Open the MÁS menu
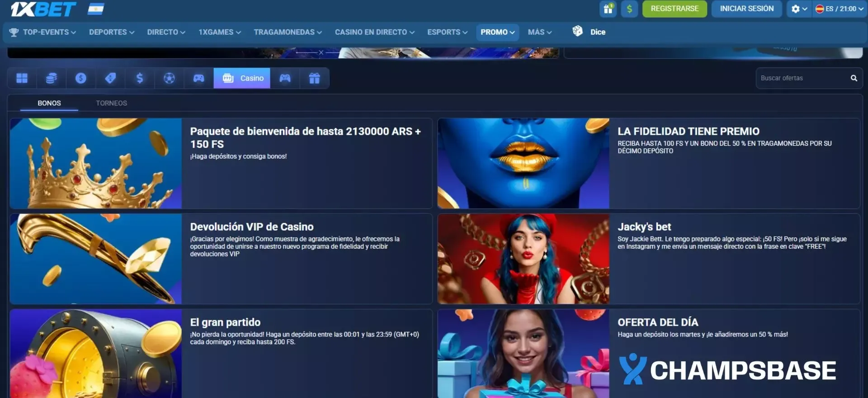Image resolution: width=868 pixels, height=398 pixels. tap(540, 32)
